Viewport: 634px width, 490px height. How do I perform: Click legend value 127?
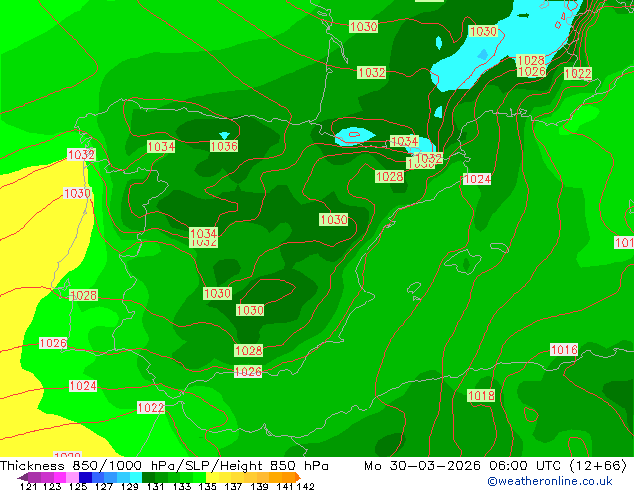pos(104,486)
